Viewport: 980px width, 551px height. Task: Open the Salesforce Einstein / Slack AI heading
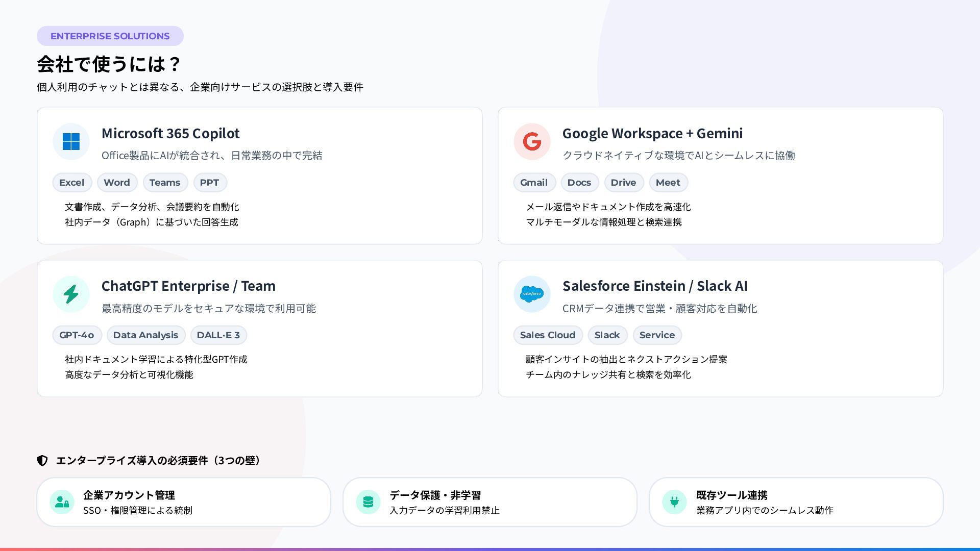click(655, 286)
